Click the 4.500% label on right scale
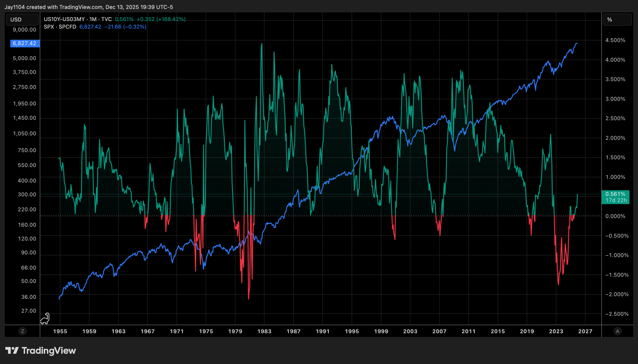This screenshot has height=364, width=638. [x=615, y=40]
